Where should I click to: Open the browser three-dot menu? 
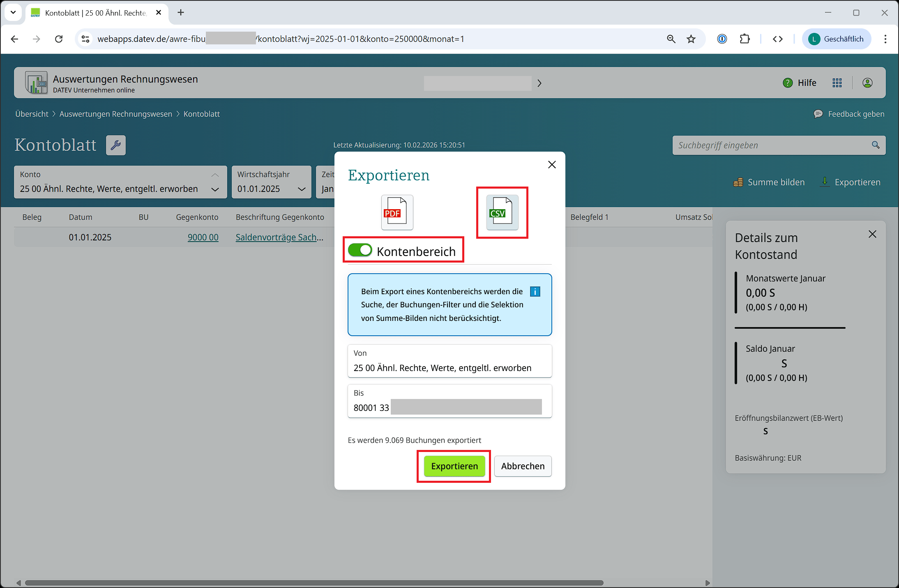coord(885,39)
